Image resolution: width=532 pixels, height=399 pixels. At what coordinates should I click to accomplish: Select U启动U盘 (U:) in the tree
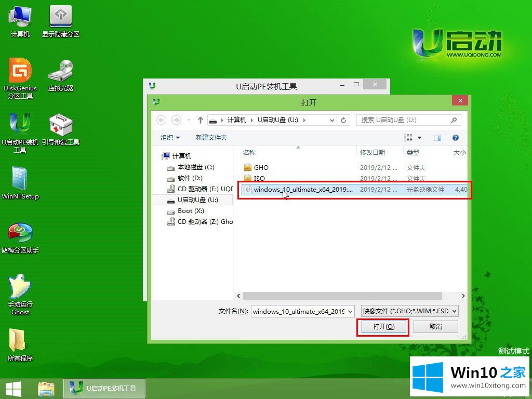(192, 200)
